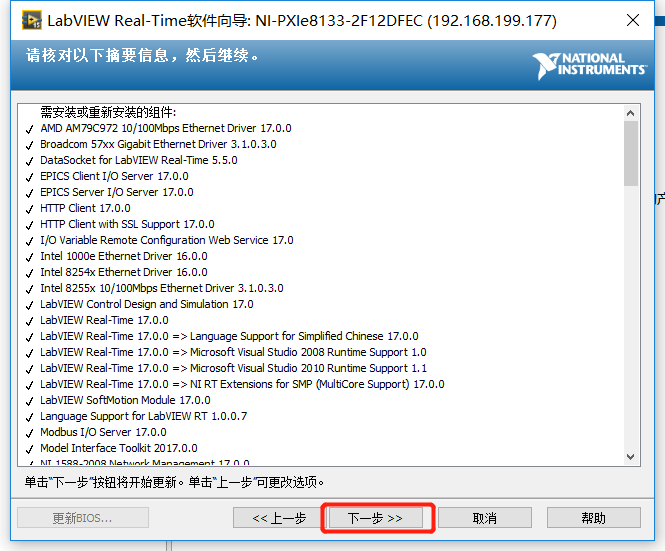Image resolution: width=665 pixels, height=551 pixels.
Task: Click checkmark beside Model Interface Toolkit
Action: pyautogui.click(x=29, y=450)
